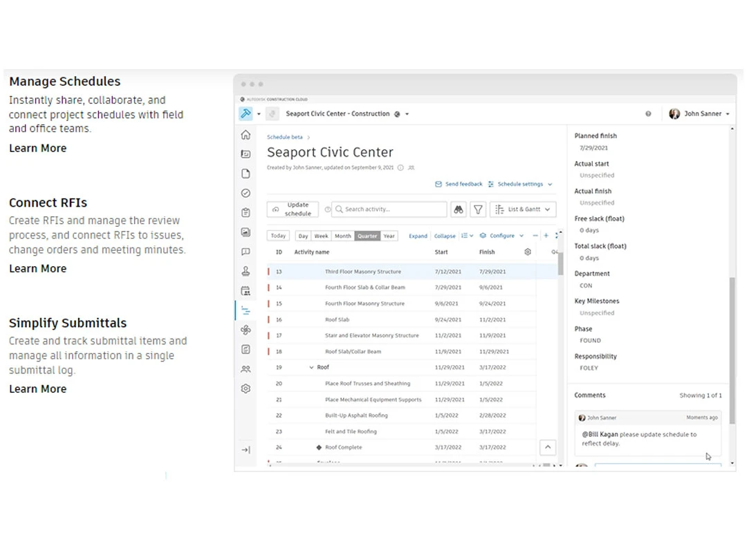The height and width of the screenshot is (560, 747).
Task: Click the binoculars find icon
Action: [459, 209]
